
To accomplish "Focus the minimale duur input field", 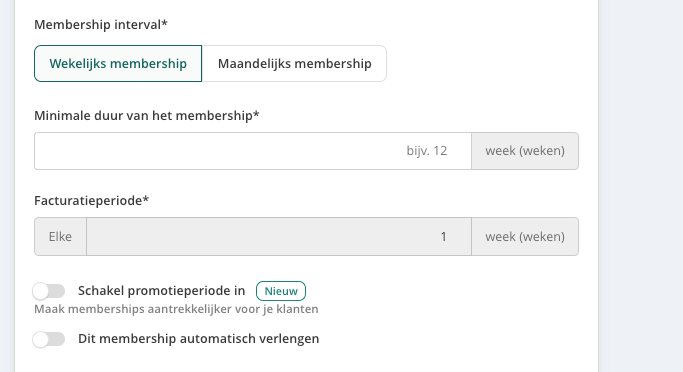I will click(253, 151).
